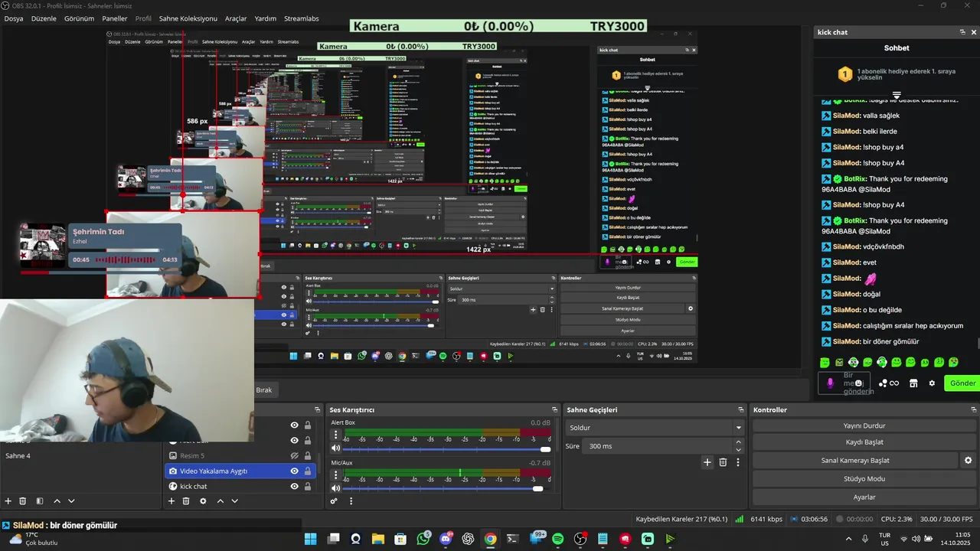Remove scene transition with trash icon
The width and height of the screenshot is (980, 551).
[x=723, y=462]
